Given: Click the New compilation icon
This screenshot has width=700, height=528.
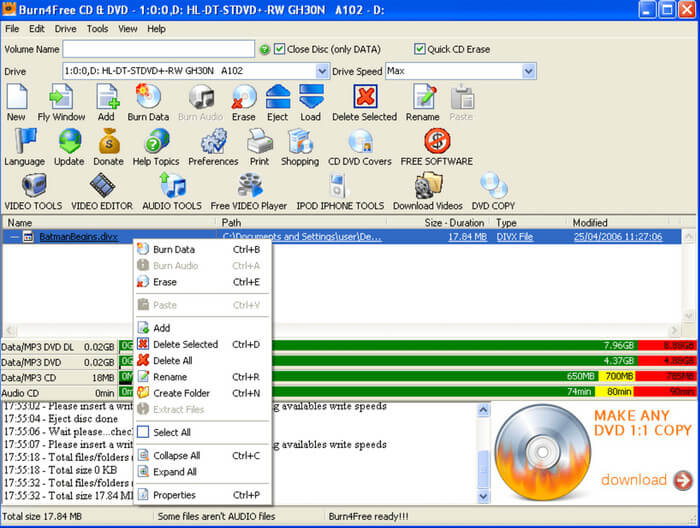Looking at the screenshot, I should pyautogui.click(x=17, y=97).
